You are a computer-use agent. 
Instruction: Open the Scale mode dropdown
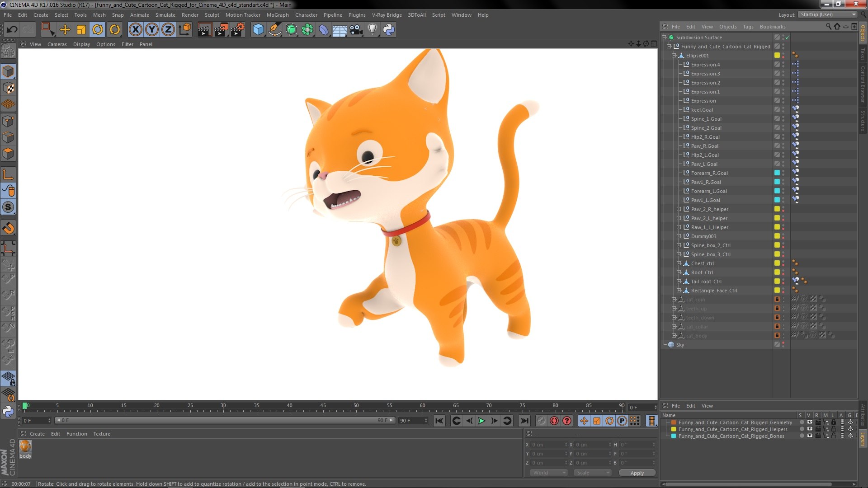(x=593, y=473)
